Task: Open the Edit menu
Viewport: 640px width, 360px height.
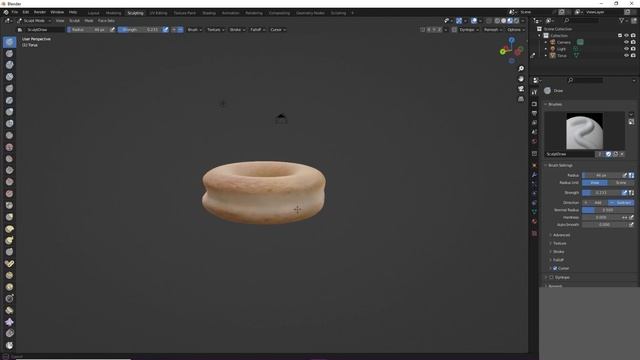Action: pos(26,12)
